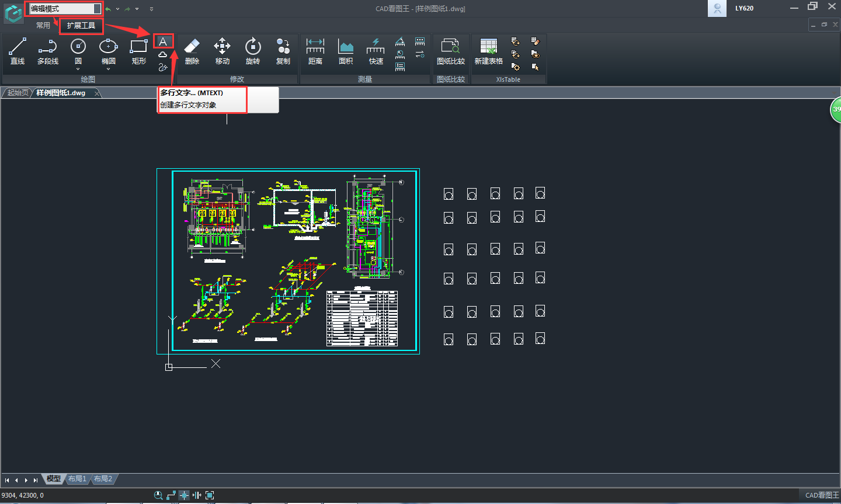
Task: Switch to the 布局1 layout tab
Action: (x=77, y=479)
